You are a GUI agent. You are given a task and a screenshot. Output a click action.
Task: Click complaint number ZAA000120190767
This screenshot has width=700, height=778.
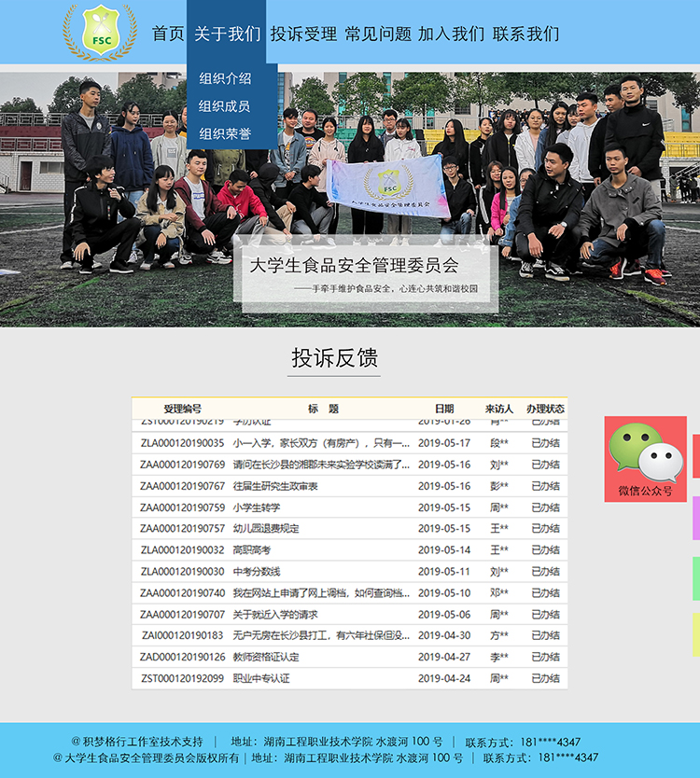tap(183, 486)
